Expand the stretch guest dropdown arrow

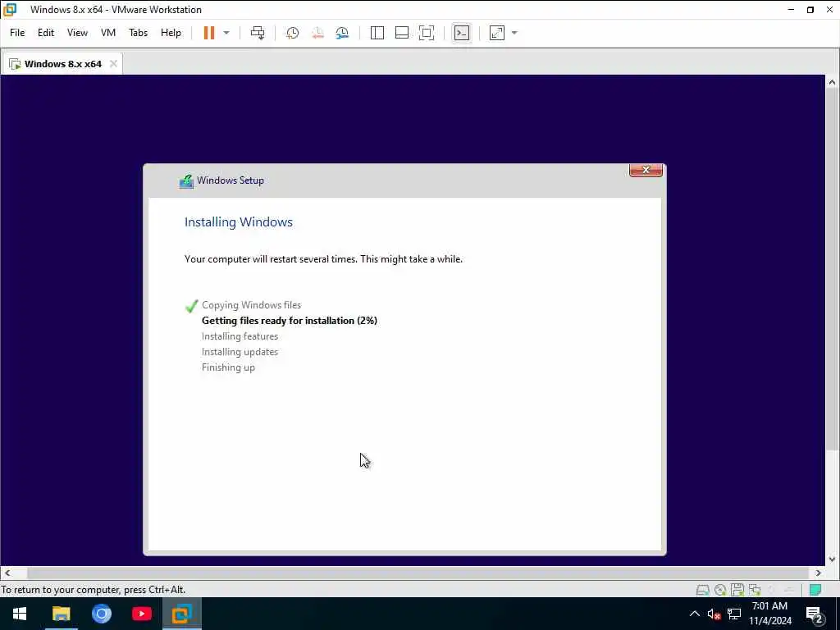click(x=514, y=33)
